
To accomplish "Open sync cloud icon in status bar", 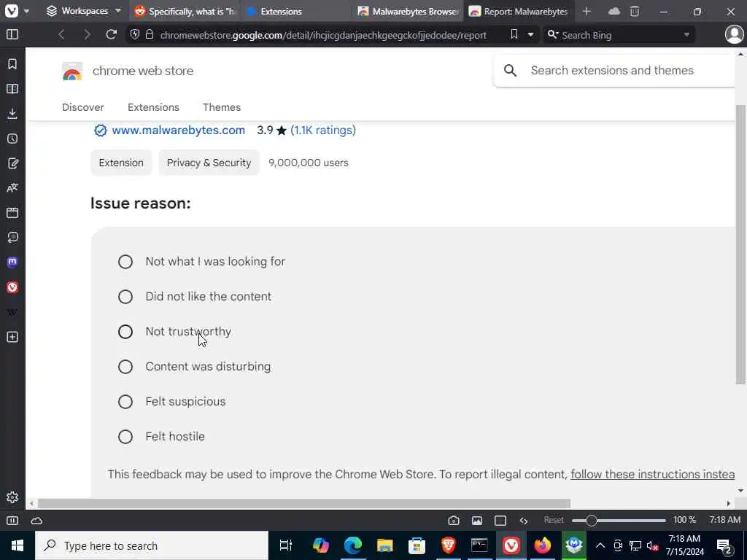I will point(36,521).
